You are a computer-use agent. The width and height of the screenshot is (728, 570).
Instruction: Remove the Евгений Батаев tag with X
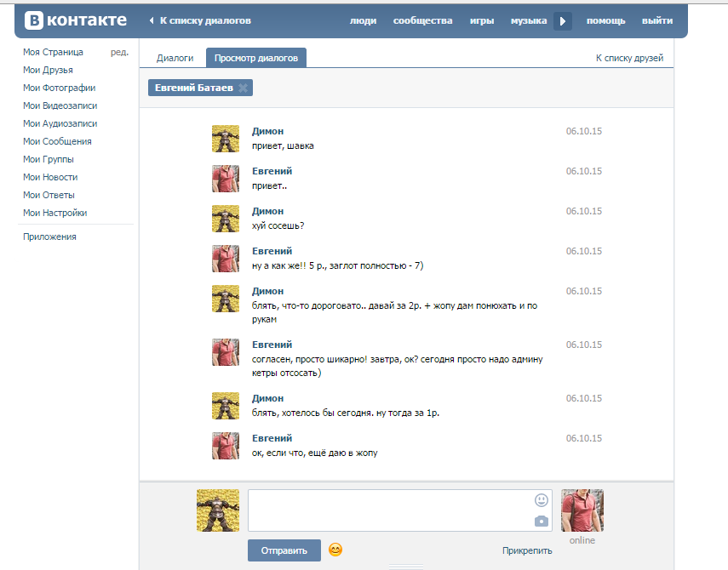[x=243, y=88]
